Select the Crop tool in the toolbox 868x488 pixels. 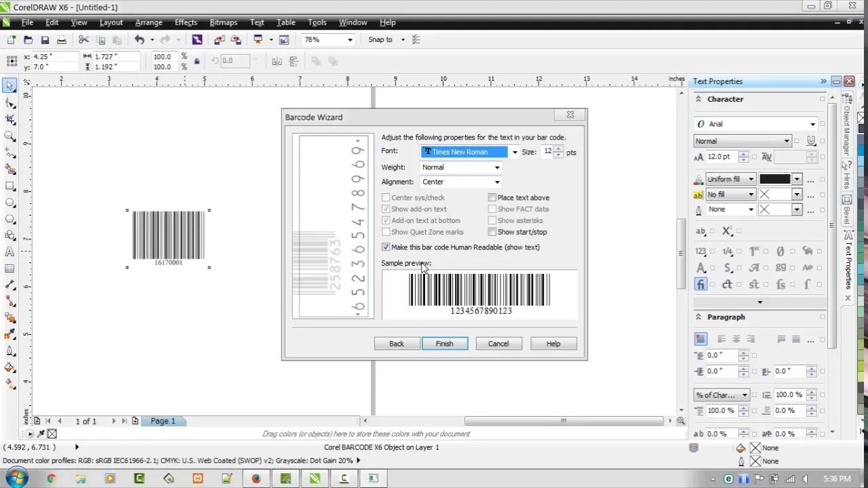tap(9, 119)
